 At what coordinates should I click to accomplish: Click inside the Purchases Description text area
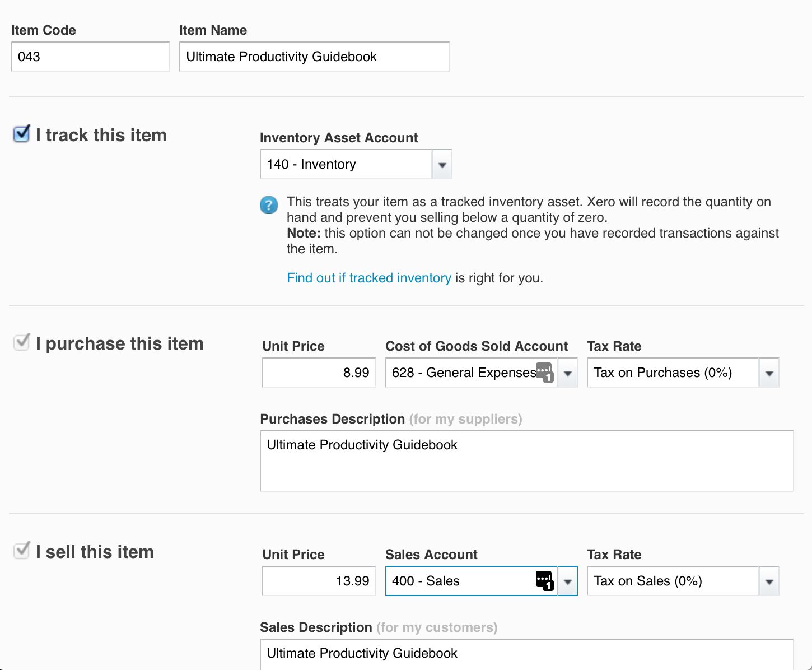[x=526, y=461]
